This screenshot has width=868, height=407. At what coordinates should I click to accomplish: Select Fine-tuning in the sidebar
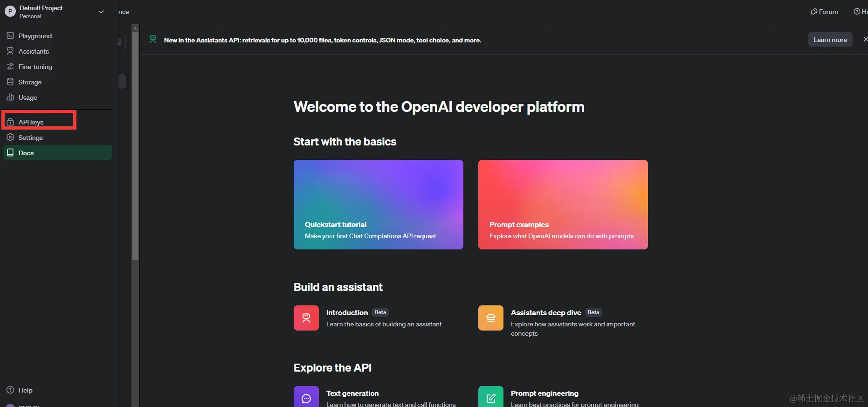(x=57, y=67)
